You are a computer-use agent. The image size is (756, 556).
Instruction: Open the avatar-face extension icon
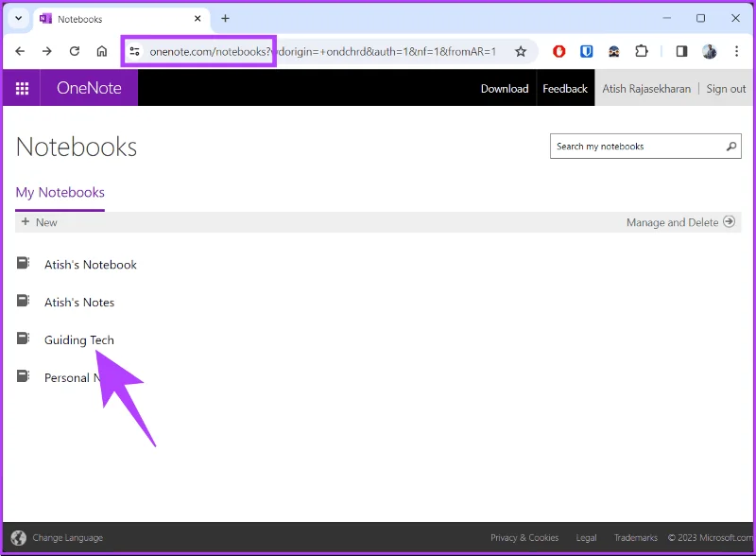click(613, 51)
